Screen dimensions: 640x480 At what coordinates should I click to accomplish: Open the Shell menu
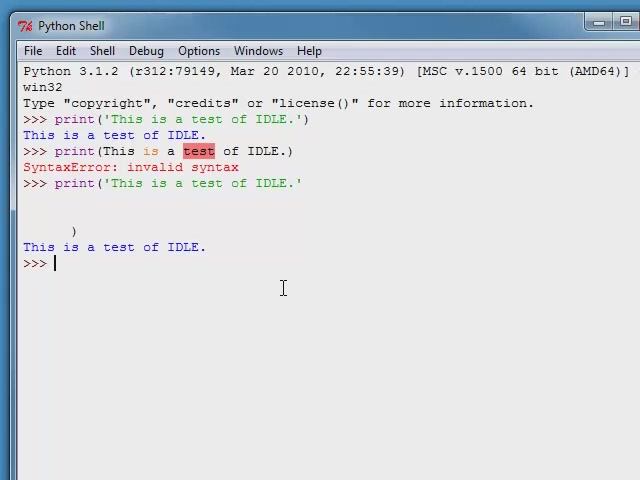[102, 51]
